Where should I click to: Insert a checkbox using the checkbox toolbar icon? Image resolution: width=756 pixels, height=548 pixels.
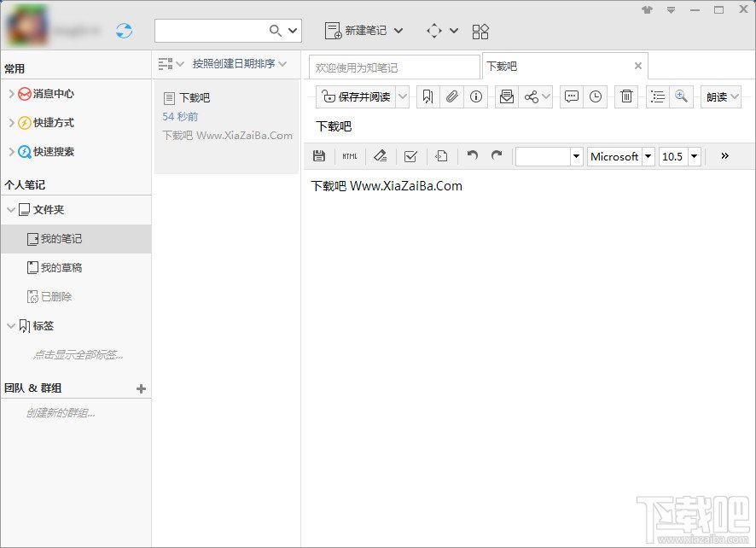coord(410,156)
